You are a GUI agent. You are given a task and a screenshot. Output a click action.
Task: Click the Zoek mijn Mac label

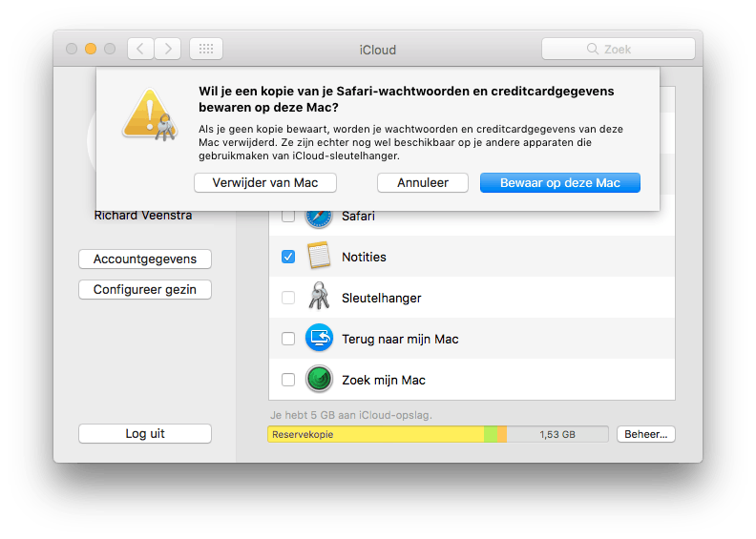pos(384,380)
